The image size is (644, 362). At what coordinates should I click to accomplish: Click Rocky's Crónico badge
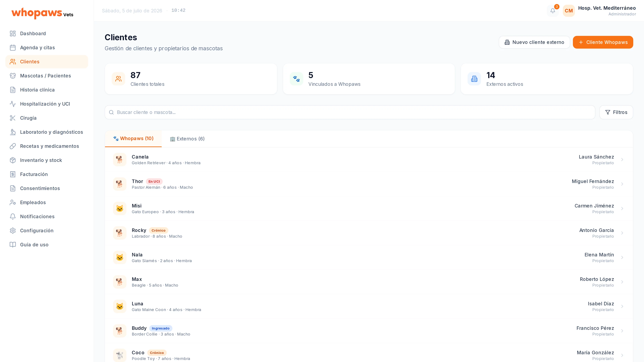pyautogui.click(x=158, y=230)
